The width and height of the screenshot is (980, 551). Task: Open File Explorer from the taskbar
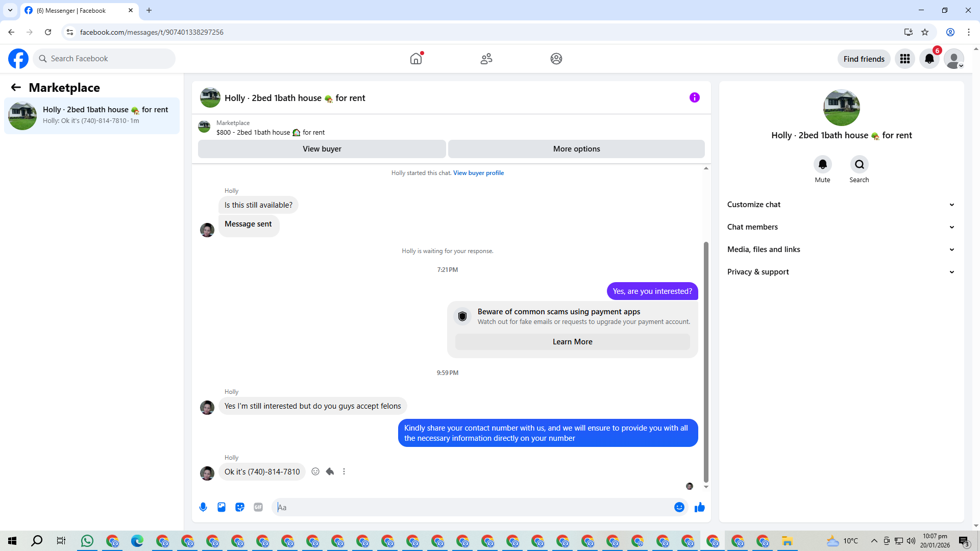[787, 541]
